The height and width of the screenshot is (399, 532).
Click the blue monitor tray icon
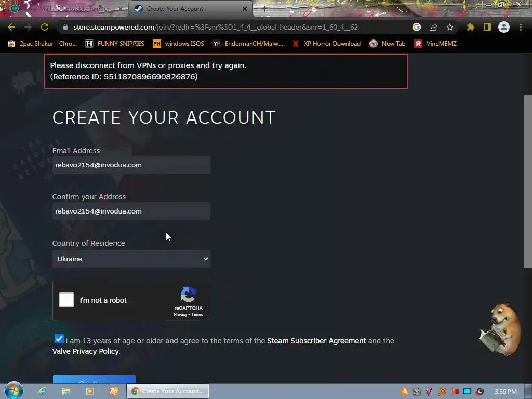[x=467, y=392]
